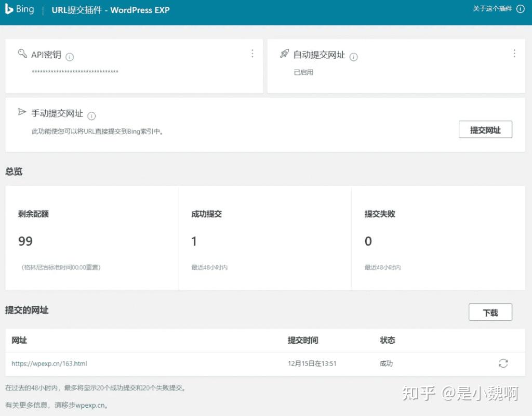This screenshot has width=532, height=416.
Task: Click the 提交时间 column header
Action: click(303, 340)
